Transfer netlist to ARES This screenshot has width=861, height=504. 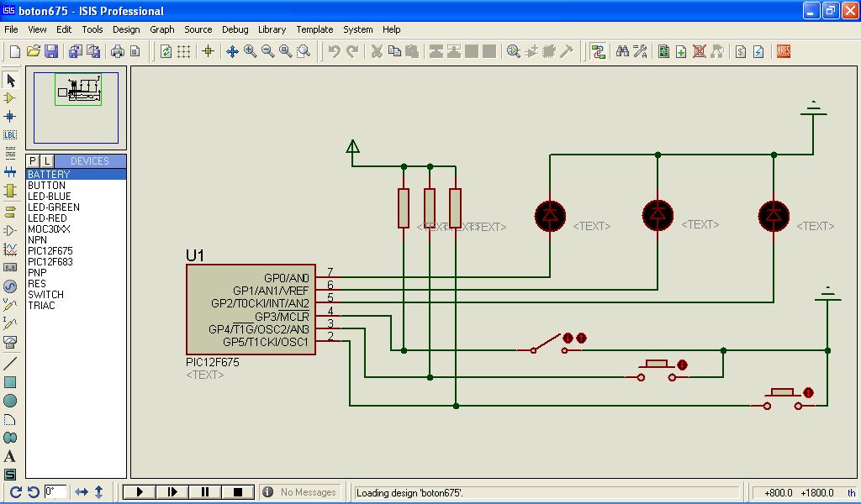pyautogui.click(x=784, y=51)
